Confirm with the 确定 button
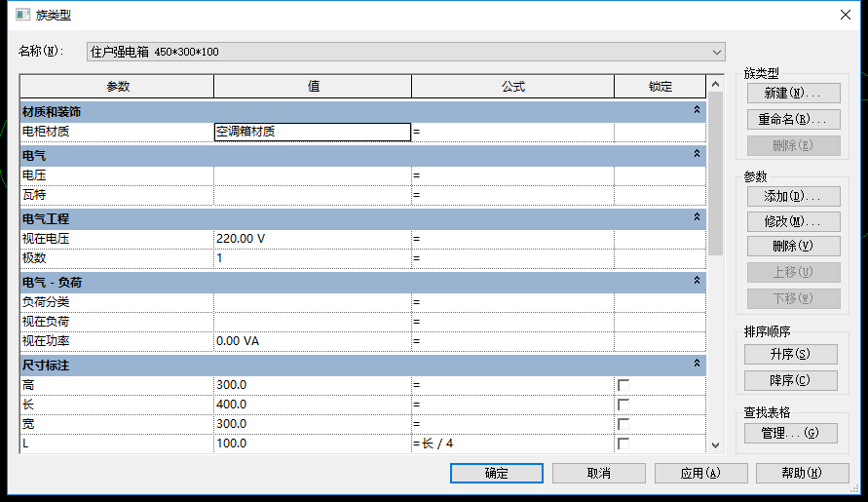The height and width of the screenshot is (502, 868). pyautogui.click(x=497, y=473)
